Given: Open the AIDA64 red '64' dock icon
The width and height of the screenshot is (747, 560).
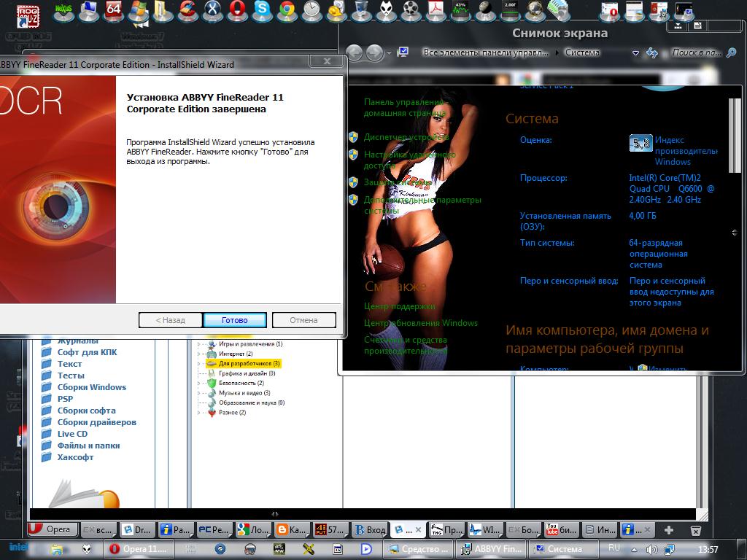Looking at the screenshot, I should pos(113,10).
